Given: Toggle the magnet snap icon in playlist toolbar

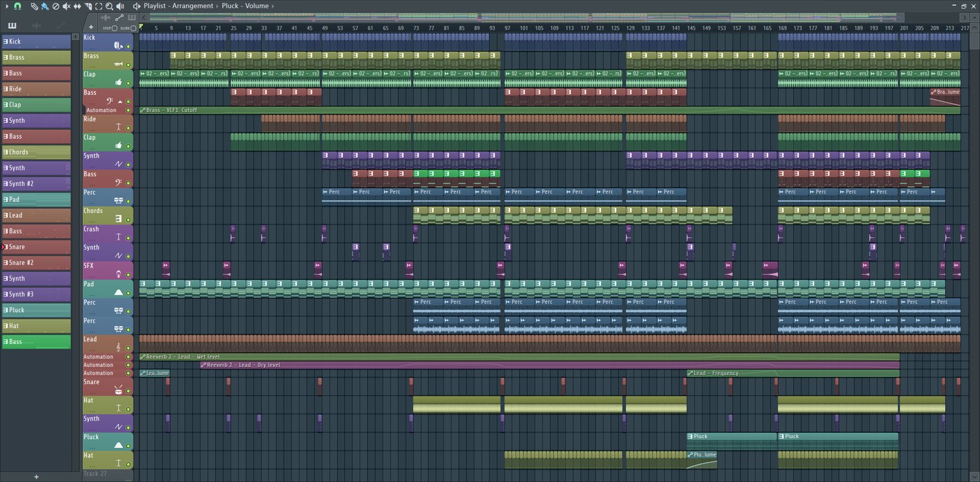Looking at the screenshot, I should (17, 6).
